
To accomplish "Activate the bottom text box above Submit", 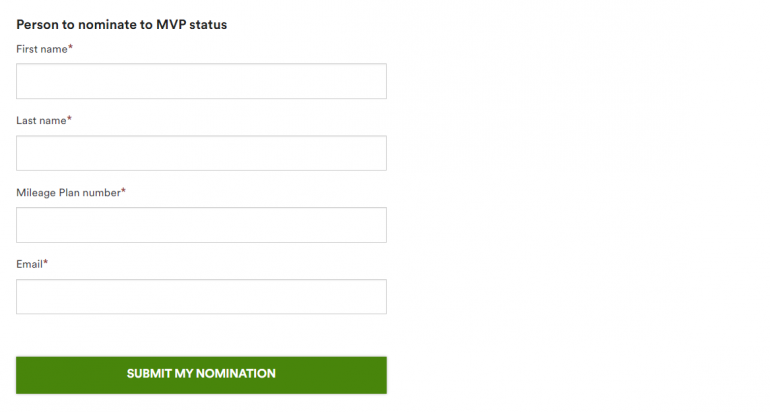I will tap(201, 296).
